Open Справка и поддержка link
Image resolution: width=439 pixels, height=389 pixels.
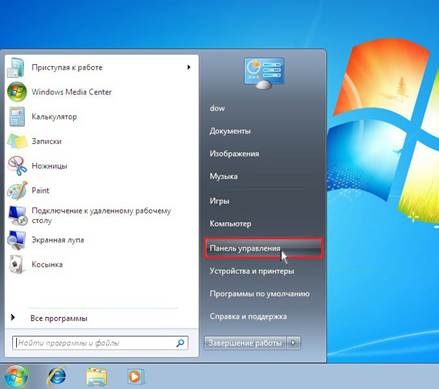pyautogui.click(x=248, y=316)
